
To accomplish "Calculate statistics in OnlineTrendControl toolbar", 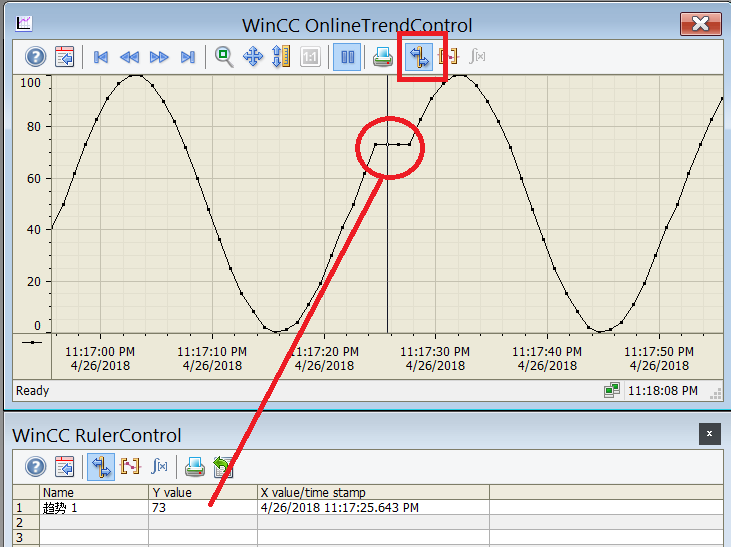I will [x=477, y=56].
